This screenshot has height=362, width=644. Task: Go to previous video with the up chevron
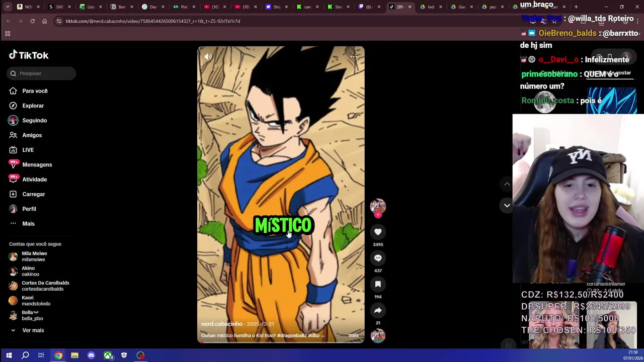click(507, 184)
